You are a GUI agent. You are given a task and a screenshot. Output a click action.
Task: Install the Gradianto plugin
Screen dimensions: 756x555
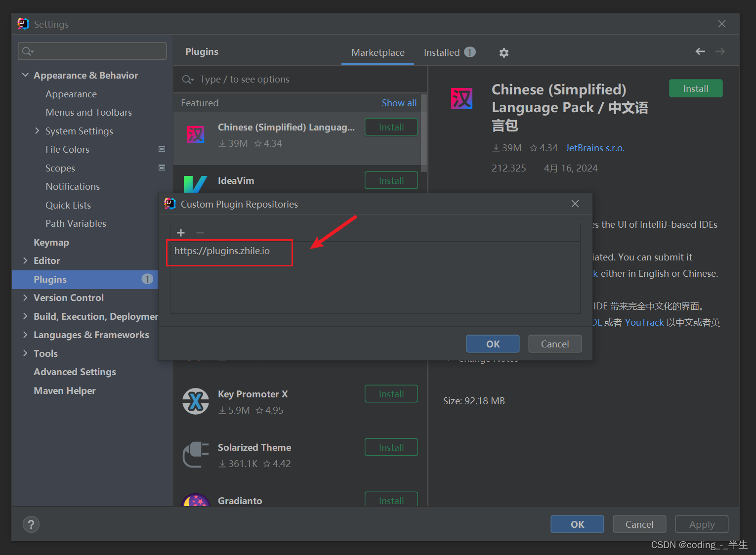click(391, 500)
